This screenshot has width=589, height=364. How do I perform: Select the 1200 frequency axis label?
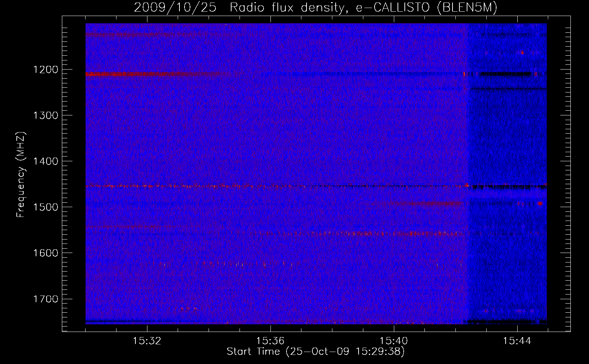45,70
